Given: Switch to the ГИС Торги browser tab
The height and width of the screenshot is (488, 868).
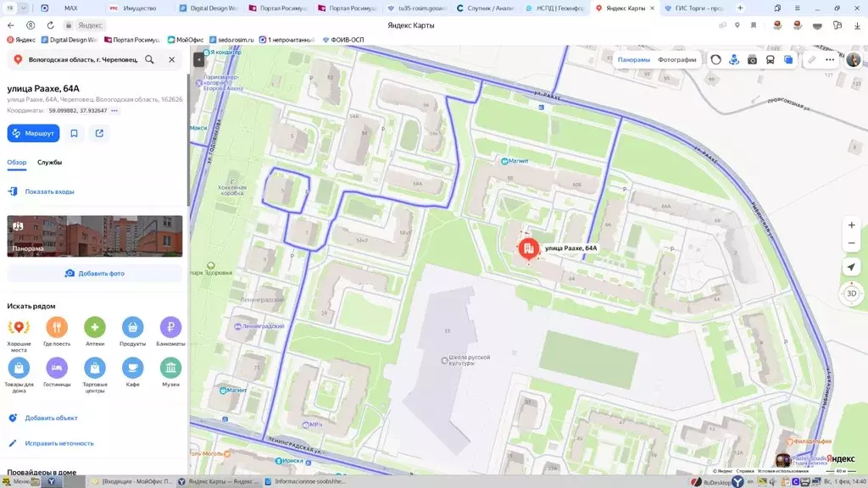Looking at the screenshot, I should pyautogui.click(x=697, y=8).
